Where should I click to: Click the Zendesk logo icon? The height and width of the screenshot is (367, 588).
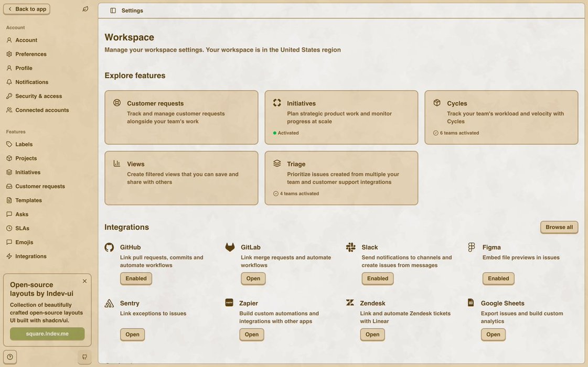350,303
